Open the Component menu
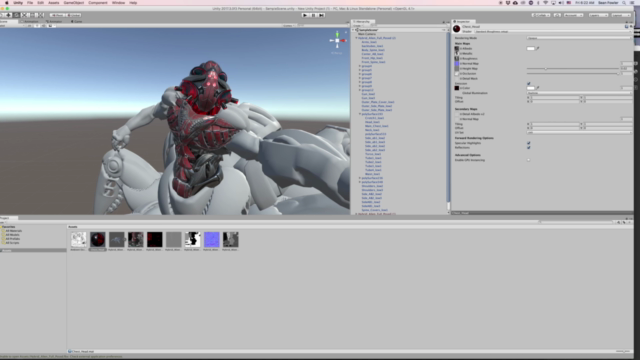 pos(98,3)
